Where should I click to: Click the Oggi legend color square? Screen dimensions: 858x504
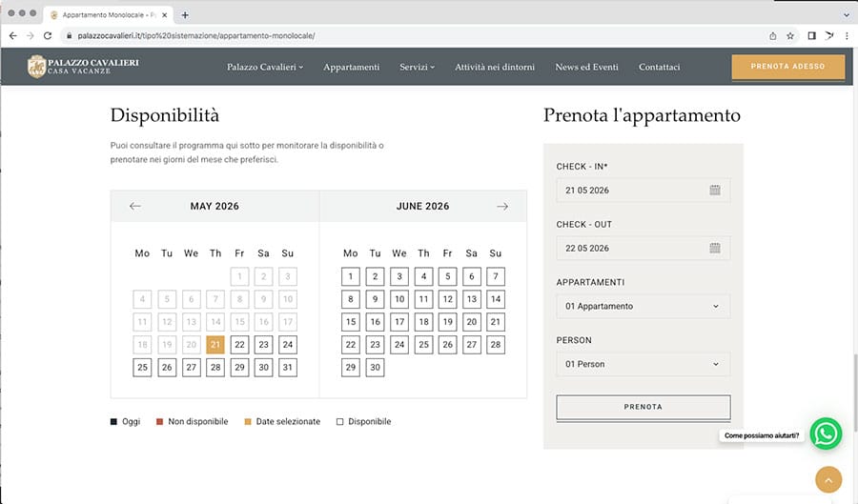click(x=113, y=421)
